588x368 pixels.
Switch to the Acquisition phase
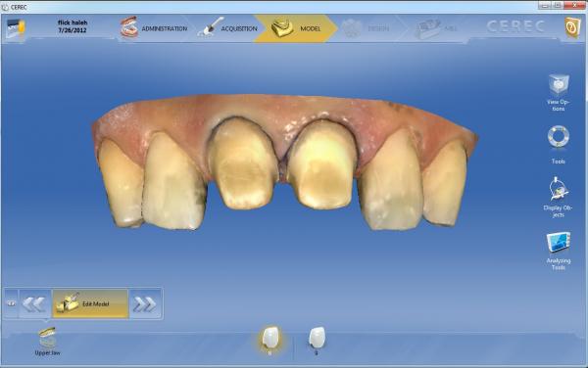(x=227, y=28)
